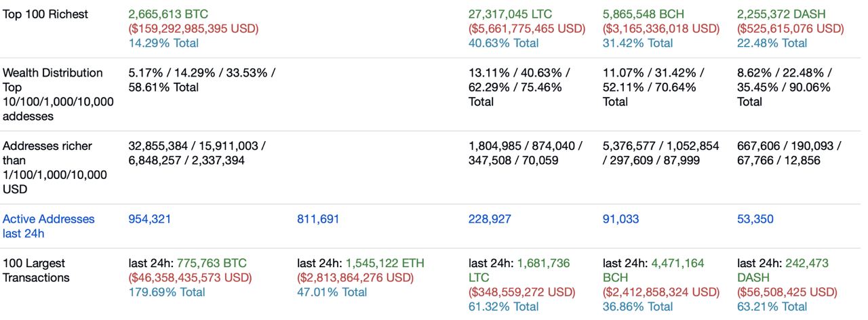Click Bitcoin active addresses value 954,321
Screen dimensions: 868x320
(x=150, y=219)
